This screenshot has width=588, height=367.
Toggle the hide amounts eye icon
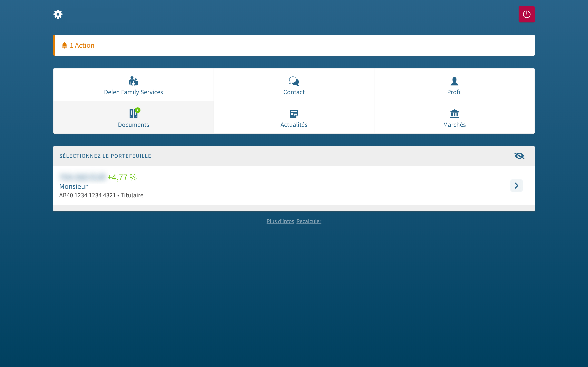tap(519, 156)
